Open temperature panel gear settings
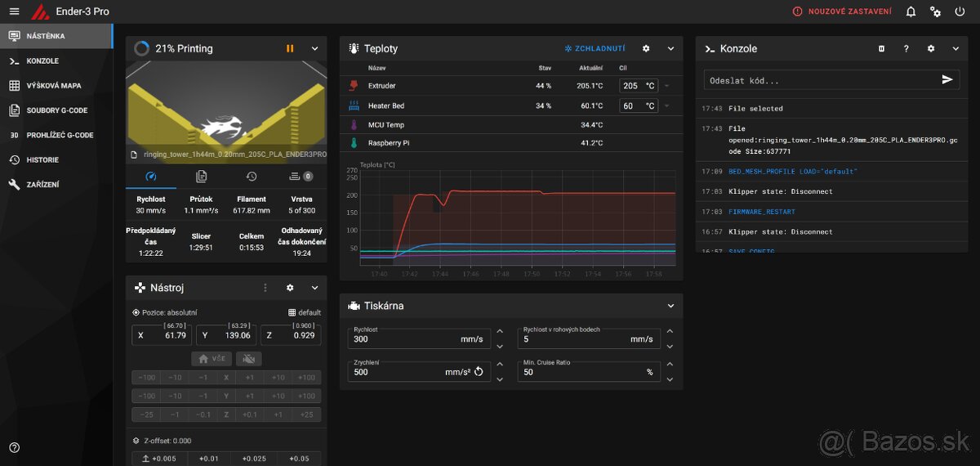 tap(646, 49)
